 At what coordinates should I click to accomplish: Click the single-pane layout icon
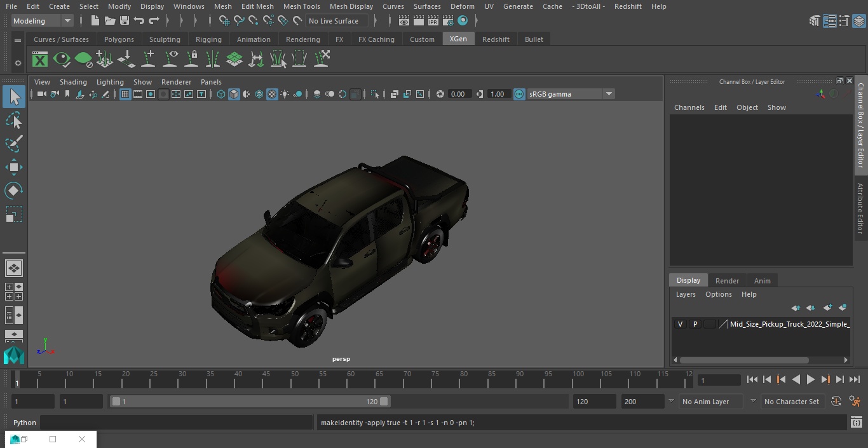click(x=14, y=268)
